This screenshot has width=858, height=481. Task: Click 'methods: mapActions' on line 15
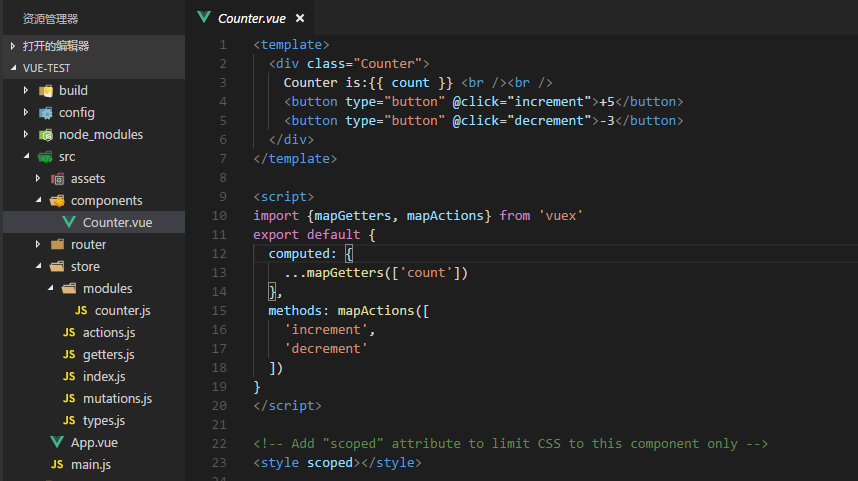coord(341,310)
